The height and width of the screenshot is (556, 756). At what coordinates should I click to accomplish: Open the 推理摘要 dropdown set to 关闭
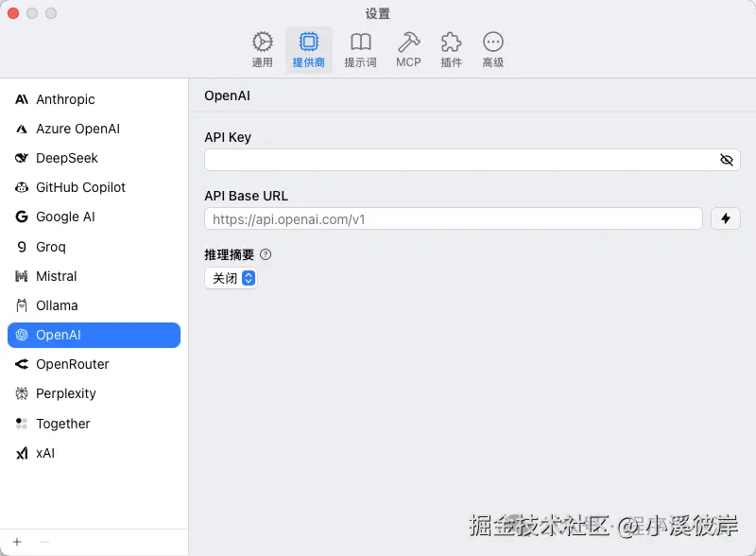coord(231,278)
